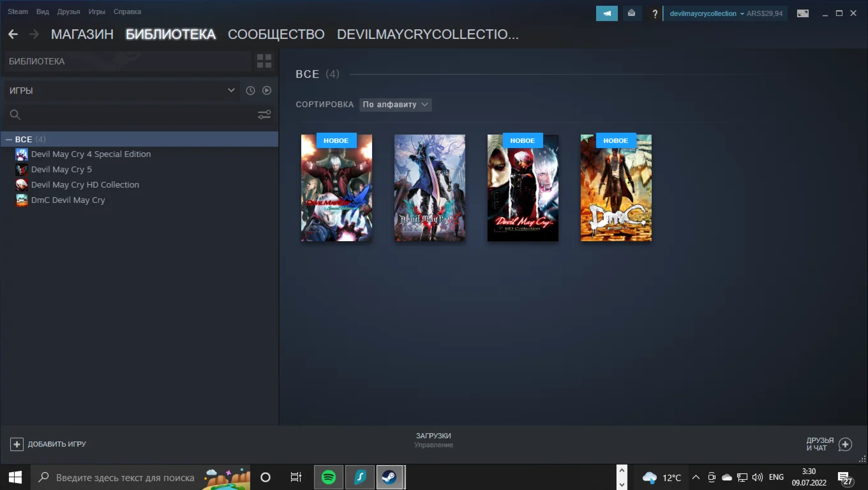Show recent games via clock icon
The image size is (868, 490).
point(250,91)
